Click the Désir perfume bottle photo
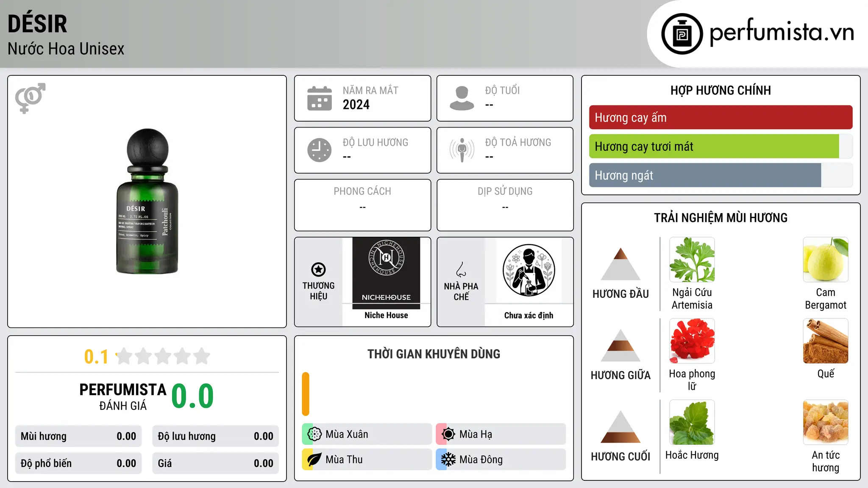This screenshot has height=488, width=868. point(147,201)
